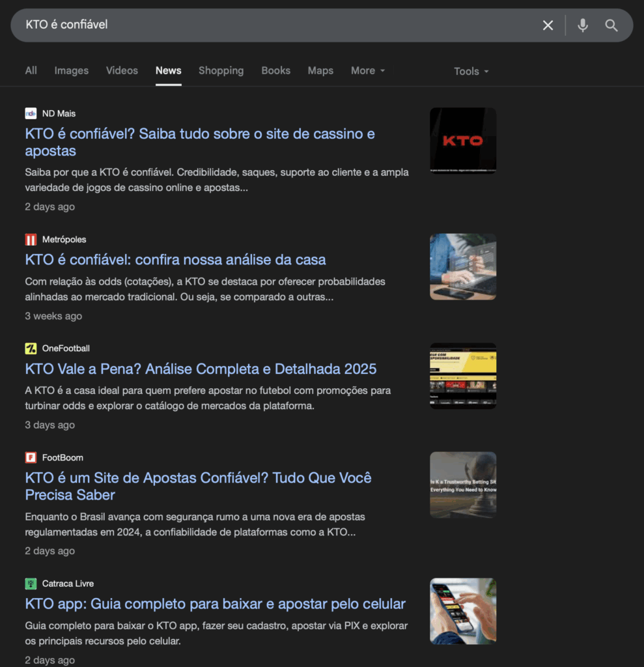Viewport: 644px width, 667px height.
Task: Select the News tab
Action: pyautogui.click(x=169, y=70)
